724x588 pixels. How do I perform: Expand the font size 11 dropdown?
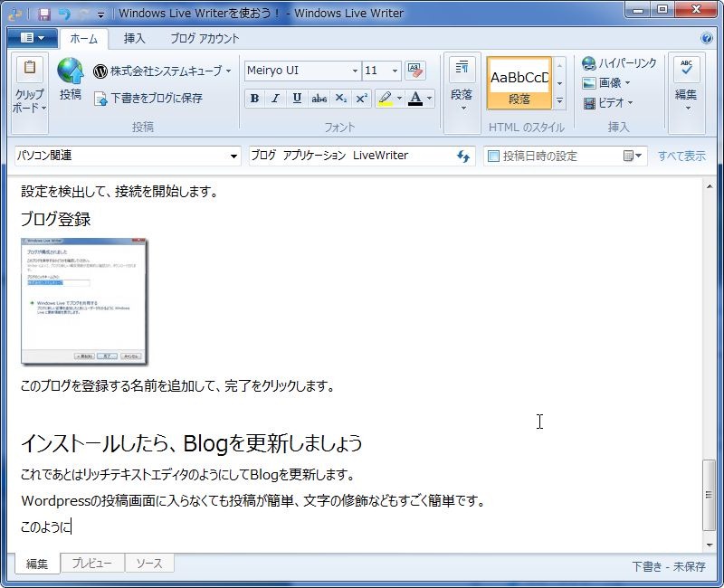(395, 71)
